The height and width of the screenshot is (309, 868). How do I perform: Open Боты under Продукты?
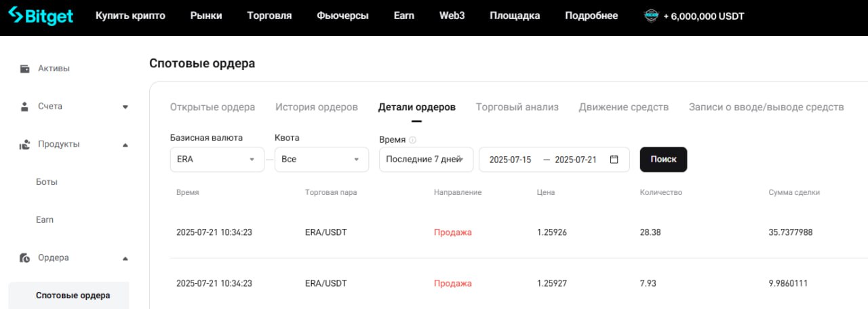pos(47,182)
